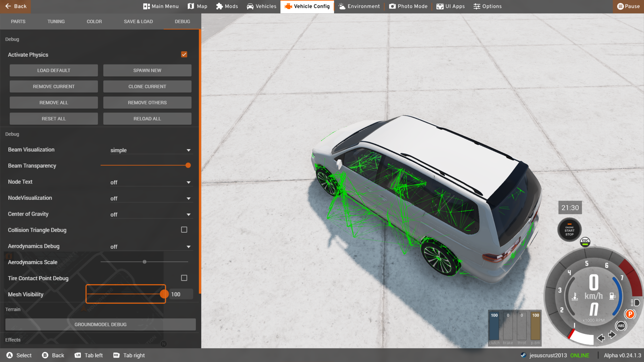644x362 pixels.
Task: Enable Collision Triangle Debug checkbox
Action: (x=184, y=230)
